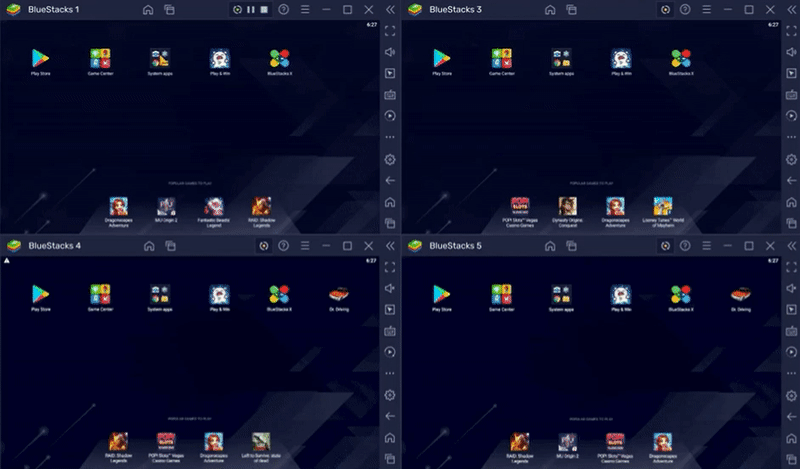Show more sidebar tools in BlueStacks 5

791,373
